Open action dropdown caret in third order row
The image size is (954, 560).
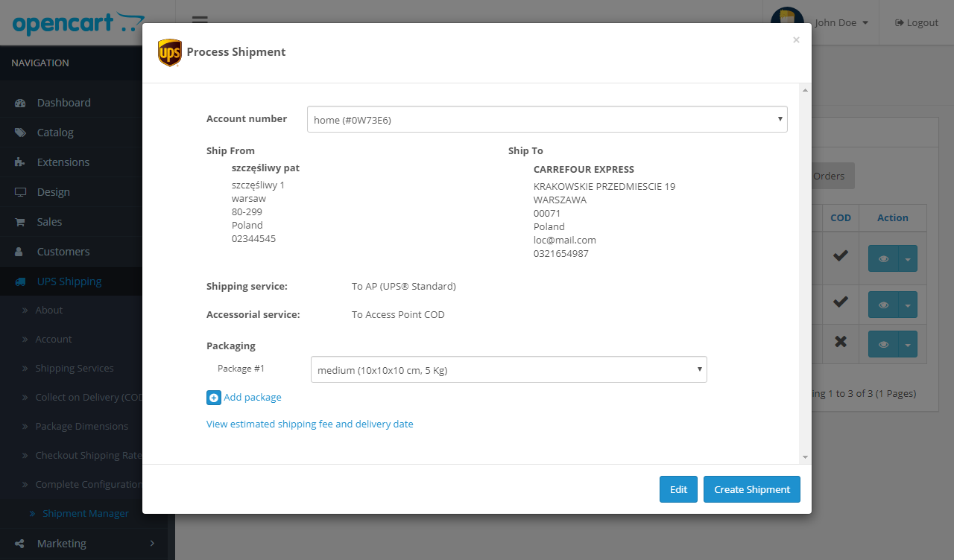pos(908,344)
